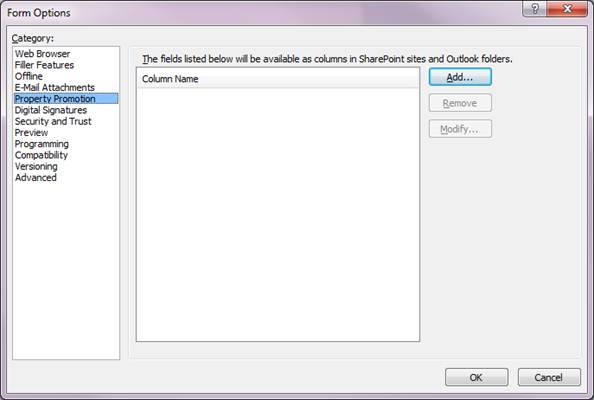The width and height of the screenshot is (594, 400).
Task: Open the Preview category
Action: [31, 133]
